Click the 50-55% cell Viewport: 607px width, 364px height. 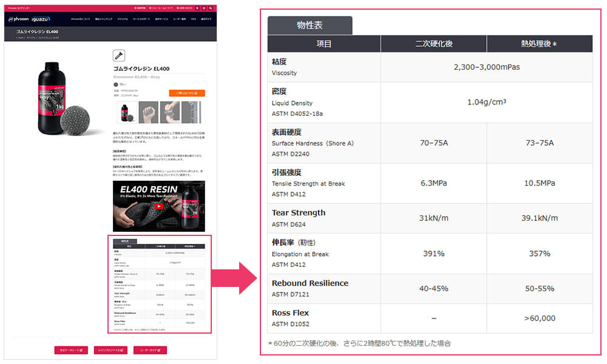(x=539, y=289)
